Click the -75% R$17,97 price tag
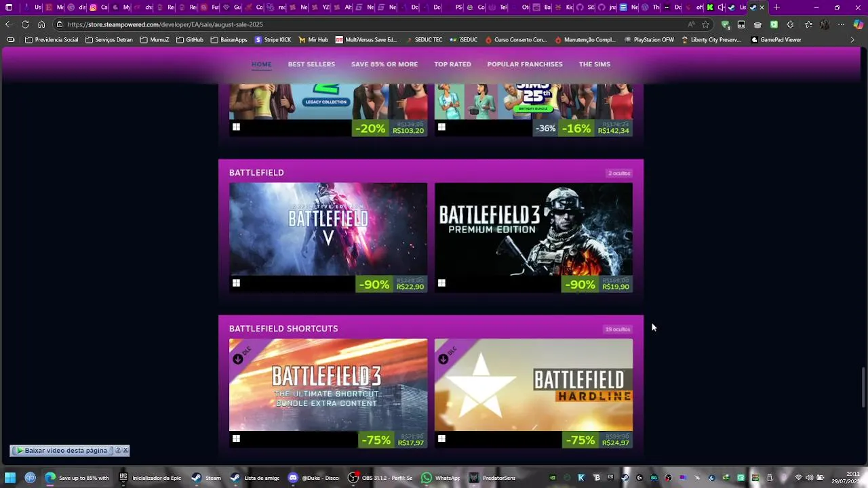This screenshot has height=488, width=868. pyautogui.click(x=393, y=441)
